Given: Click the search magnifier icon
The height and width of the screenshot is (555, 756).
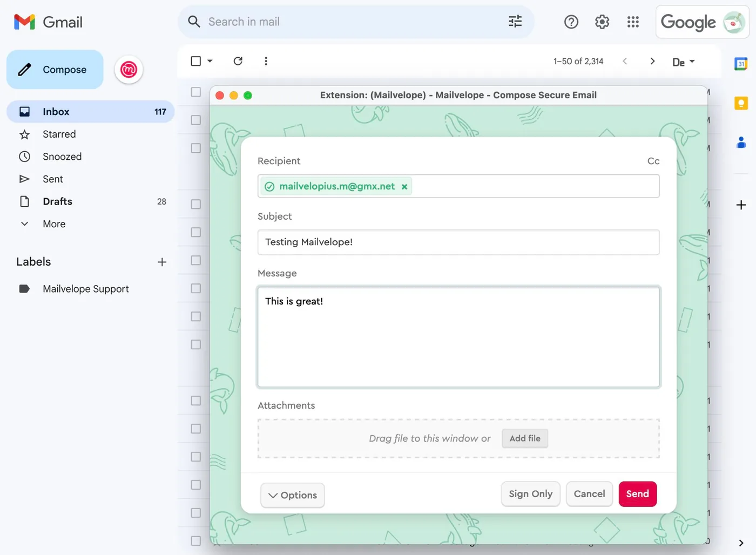Looking at the screenshot, I should pyautogui.click(x=194, y=22).
